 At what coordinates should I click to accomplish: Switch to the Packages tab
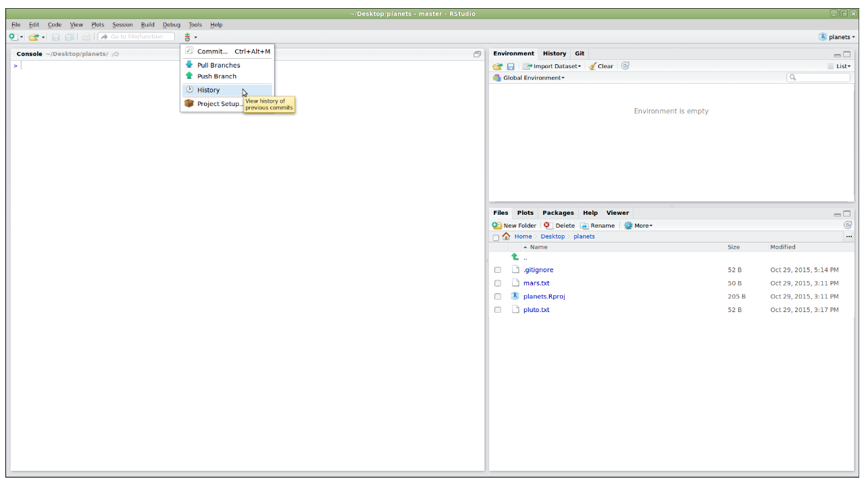[558, 213]
